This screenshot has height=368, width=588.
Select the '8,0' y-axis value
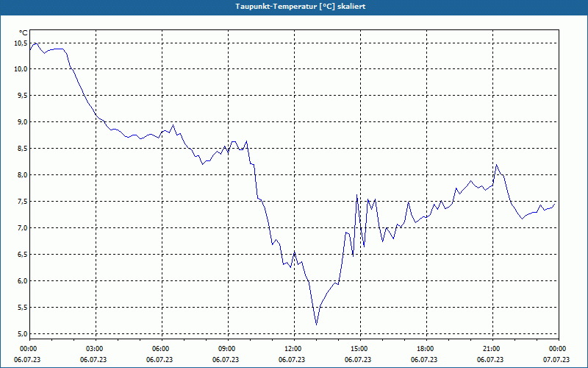(22, 175)
